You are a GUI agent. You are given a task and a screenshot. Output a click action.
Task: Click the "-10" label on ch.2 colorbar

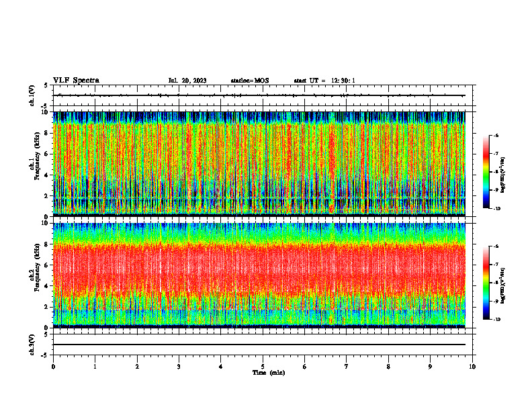pyautogui.click(x=496, y=320)
